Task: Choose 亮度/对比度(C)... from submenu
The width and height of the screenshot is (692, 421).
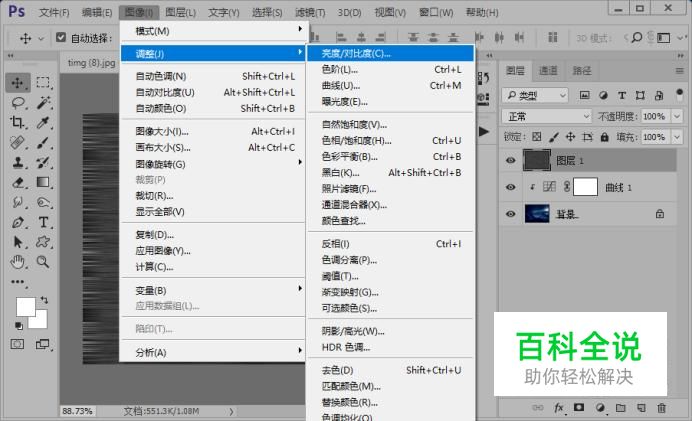Action: [x=391, y=53]
